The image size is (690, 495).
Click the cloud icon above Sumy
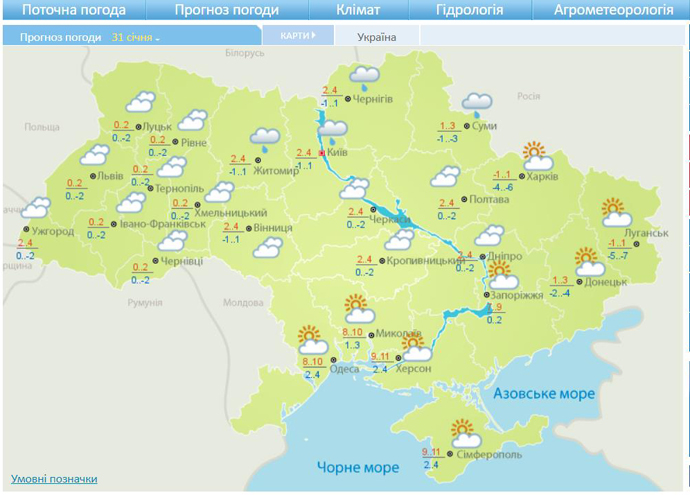(x=477, y=102)
